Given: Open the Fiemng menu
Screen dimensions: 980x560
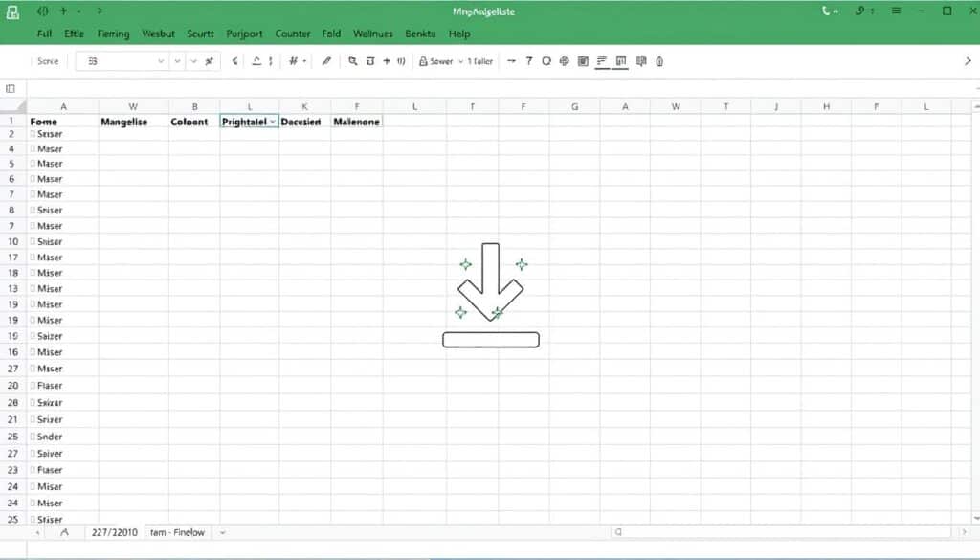Looking at the screenshot, I should [113, 34].
